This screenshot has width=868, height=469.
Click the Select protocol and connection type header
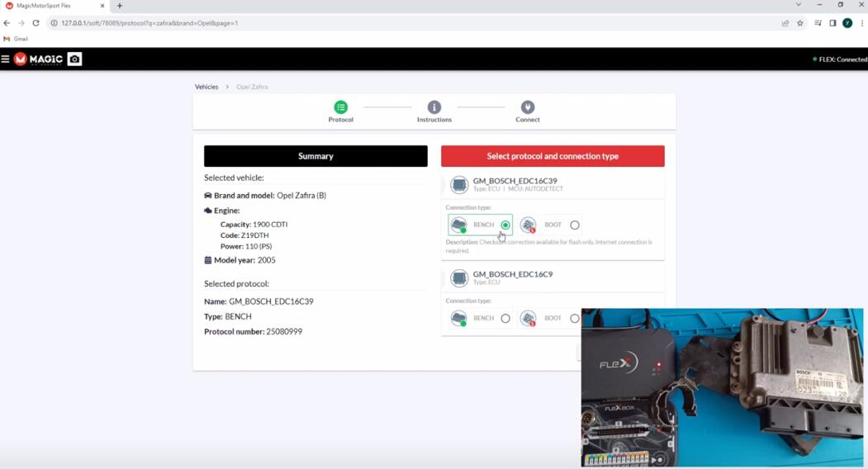click(x=553, y=156)
